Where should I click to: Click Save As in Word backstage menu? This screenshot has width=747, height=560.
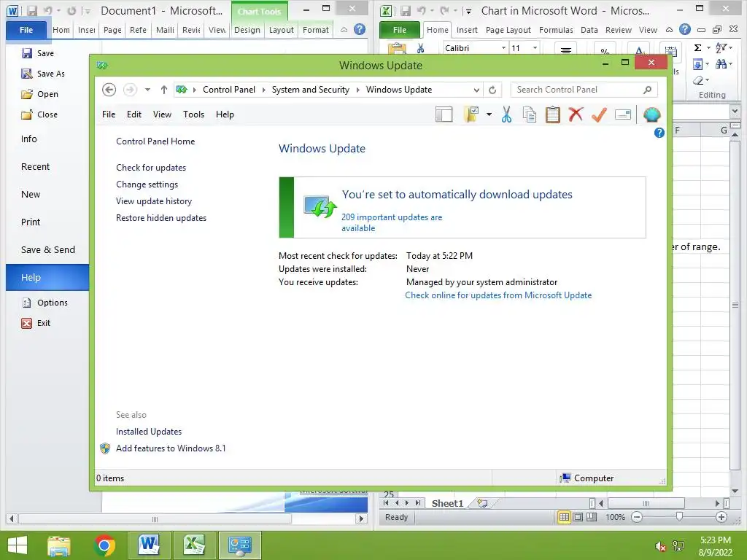[x=50, y=74]
